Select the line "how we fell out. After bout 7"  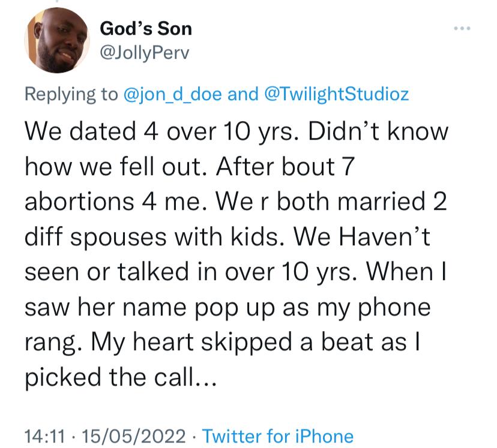(x=190, y=166)
